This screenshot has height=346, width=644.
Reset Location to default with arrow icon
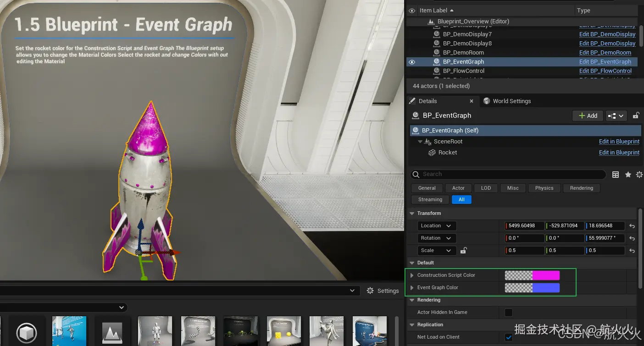coord(632,226)
